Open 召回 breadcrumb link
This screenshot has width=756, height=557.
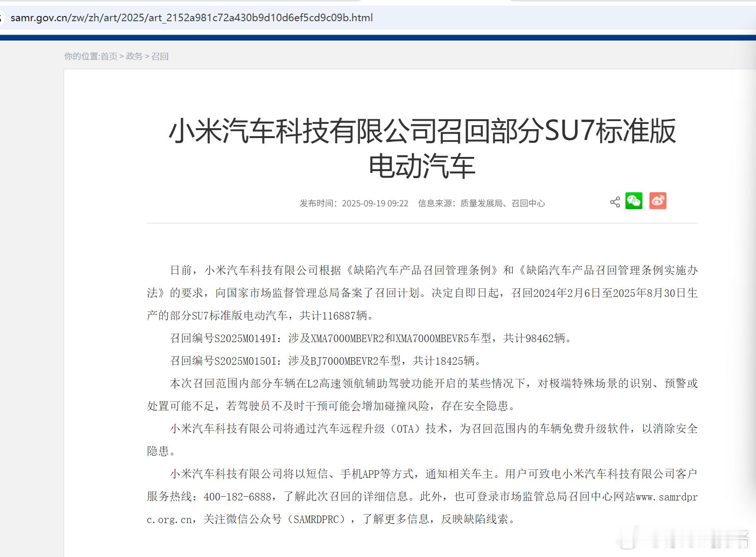tap(160, 56)
